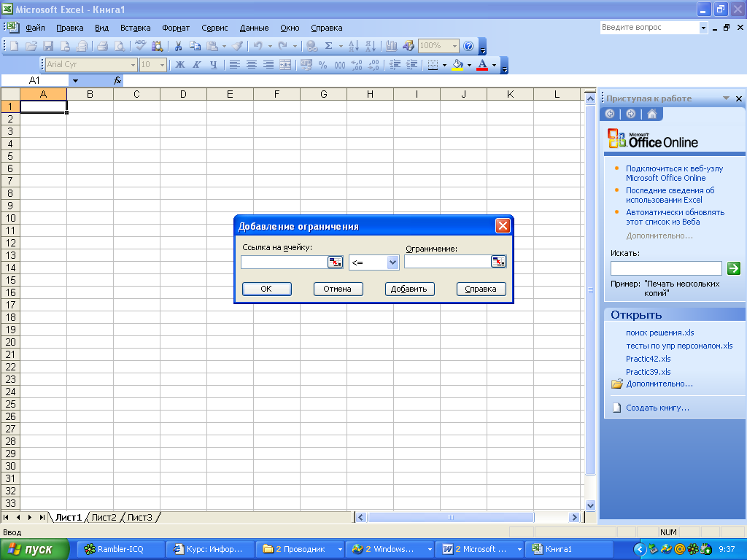Toggle Bold formatting (Ж)
Screen dimensions: 747x560
click(180, 64)
